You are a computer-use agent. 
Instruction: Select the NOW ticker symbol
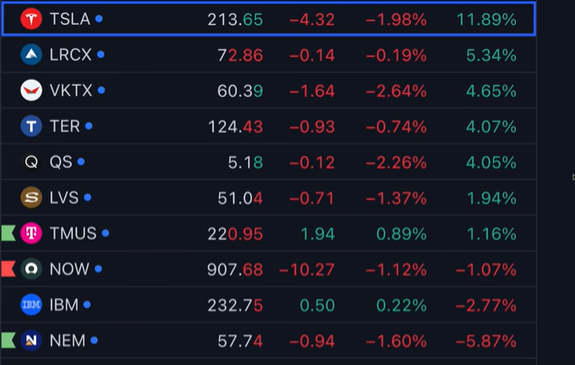(70, 269)
